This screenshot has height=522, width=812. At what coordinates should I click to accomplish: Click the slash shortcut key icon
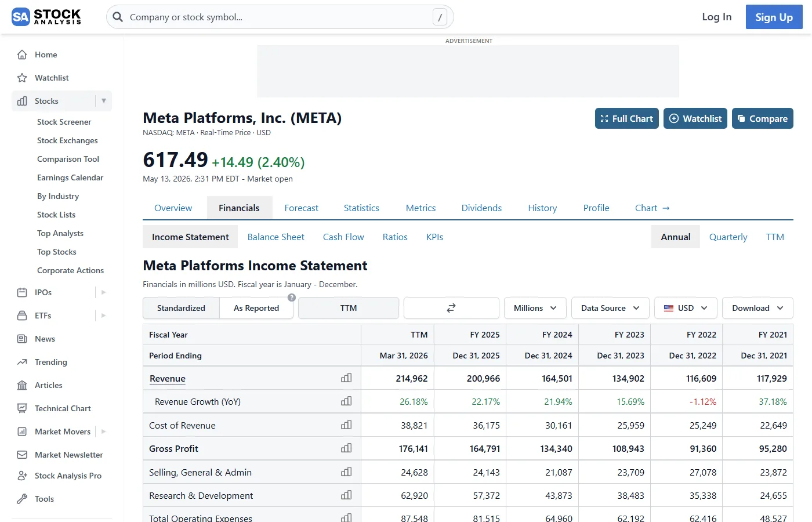[440, 17]
